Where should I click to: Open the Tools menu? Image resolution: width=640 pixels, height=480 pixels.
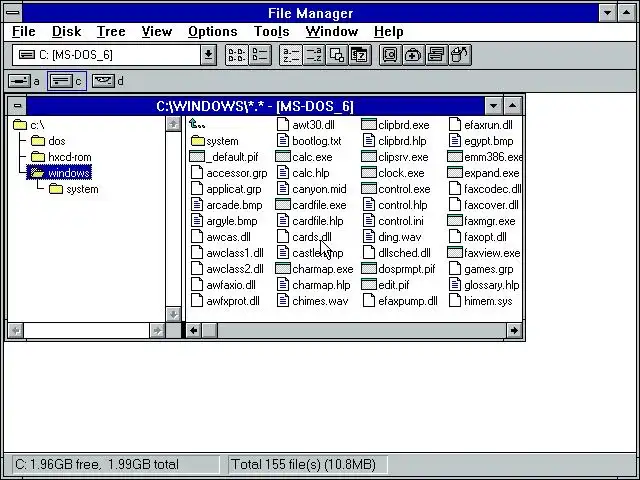tap(271, 31)
